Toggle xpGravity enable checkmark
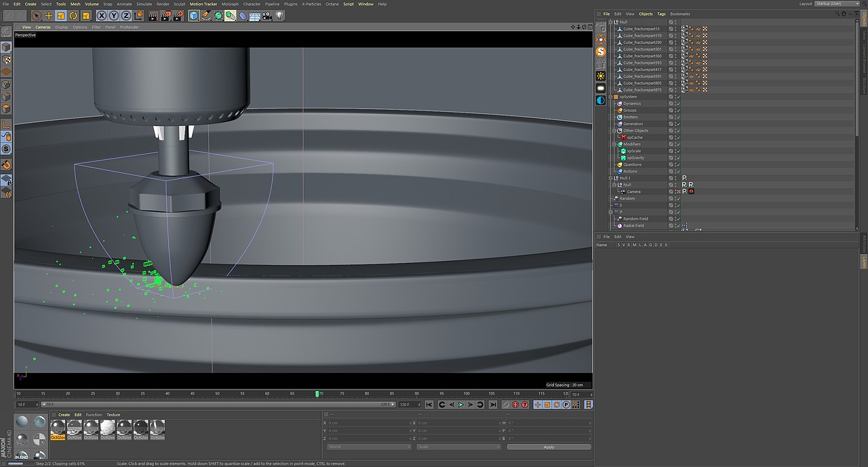 pyautogui.click(x=678, y=158)
